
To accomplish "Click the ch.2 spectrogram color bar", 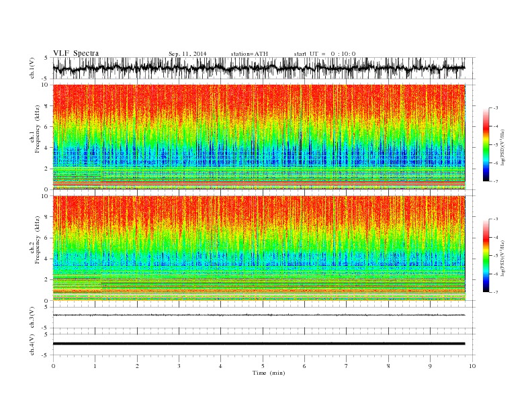I will pyautogui.click(x=486, y=255).
